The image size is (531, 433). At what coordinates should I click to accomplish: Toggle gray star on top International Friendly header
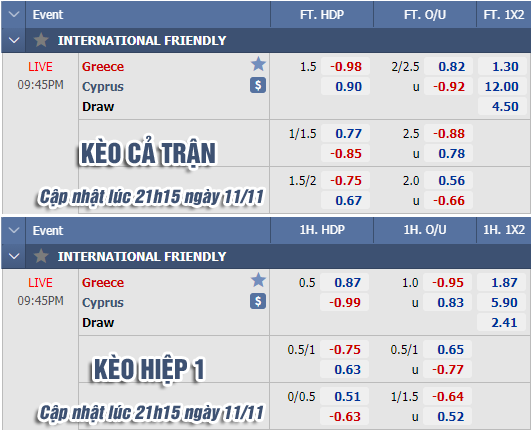pos(41,40)
